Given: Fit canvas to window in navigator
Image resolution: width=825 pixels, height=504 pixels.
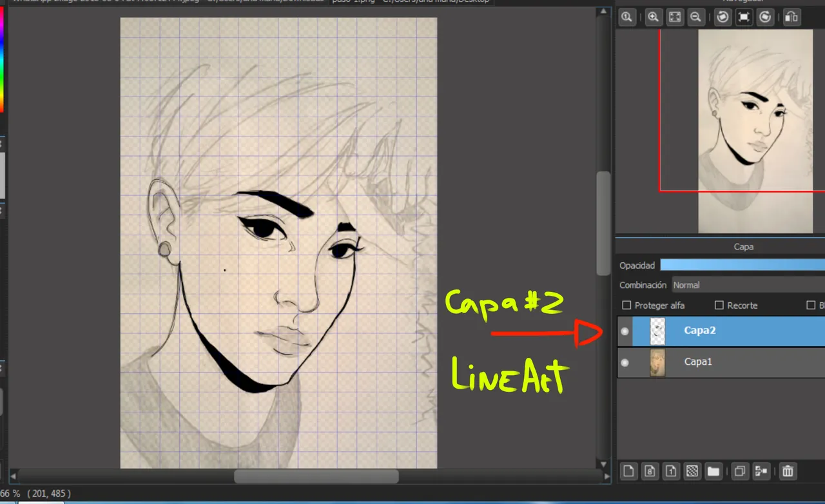Looking at the screenshot, I should (x=675, y=17).
